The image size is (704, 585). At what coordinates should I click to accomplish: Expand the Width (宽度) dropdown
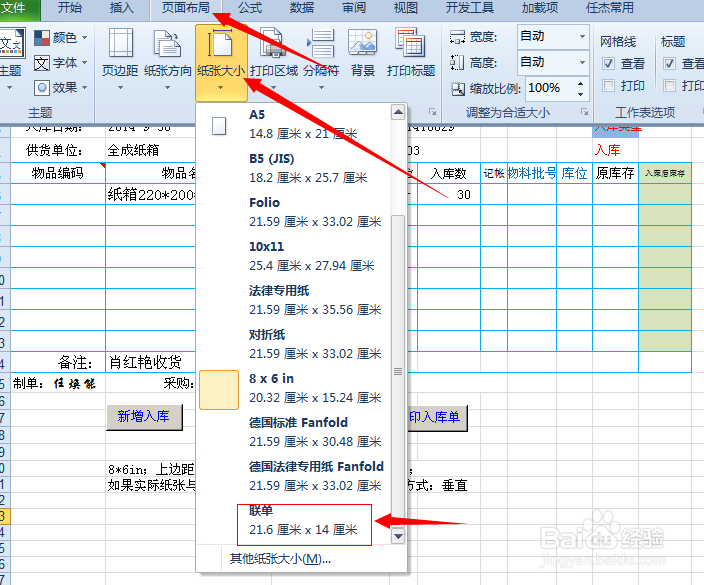coord(582,36)
